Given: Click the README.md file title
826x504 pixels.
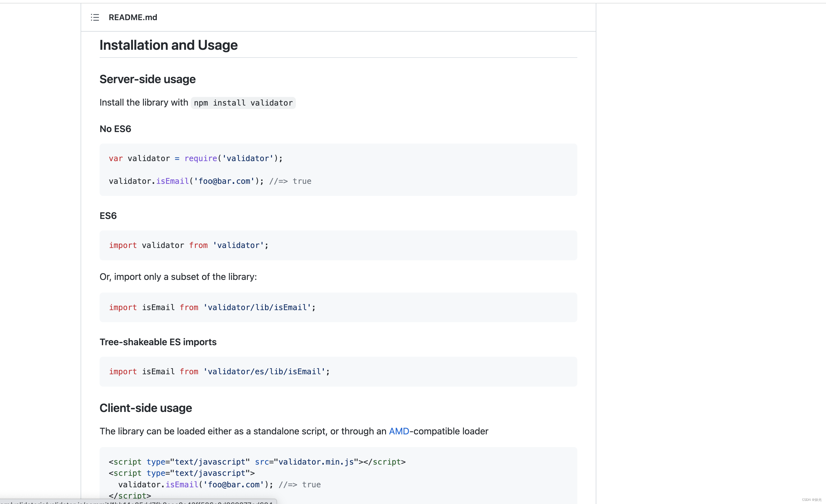Looking at the screenshot, I should (x=133, y=18).
